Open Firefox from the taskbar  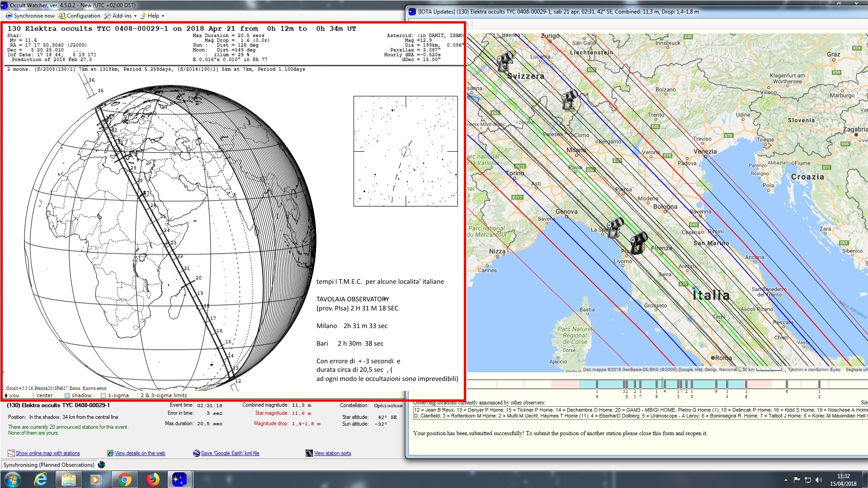point(152,479)
